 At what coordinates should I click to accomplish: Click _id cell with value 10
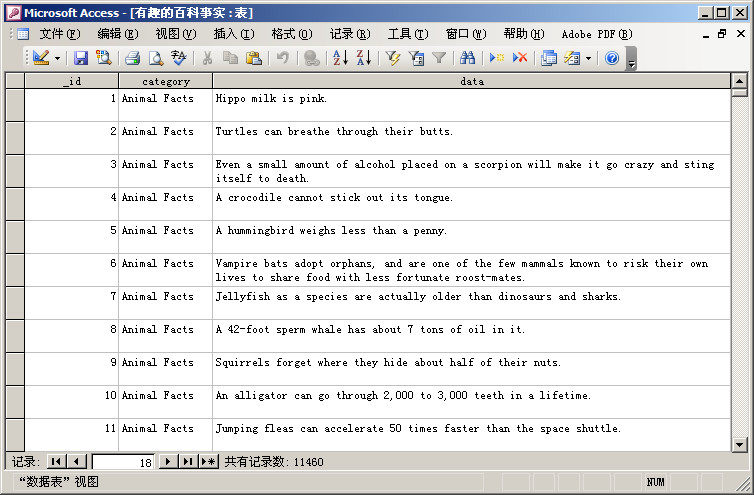71,402
